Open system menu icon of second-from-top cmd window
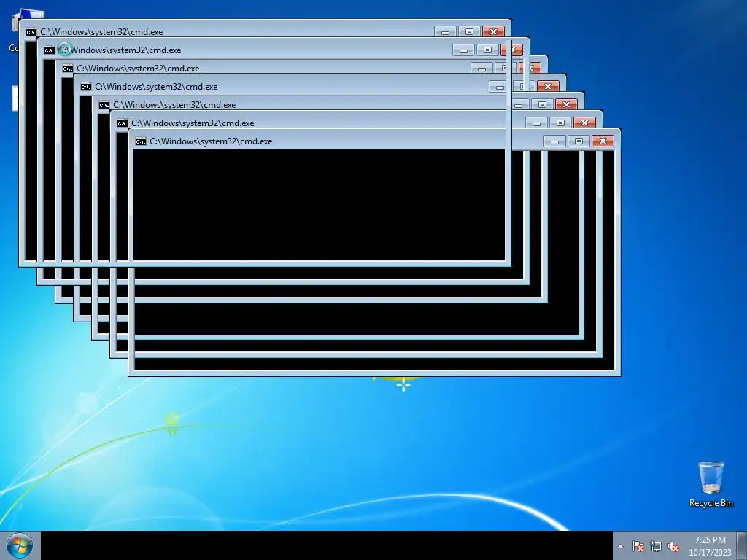Viewport: 747px width, 560px height. (49, 50)
